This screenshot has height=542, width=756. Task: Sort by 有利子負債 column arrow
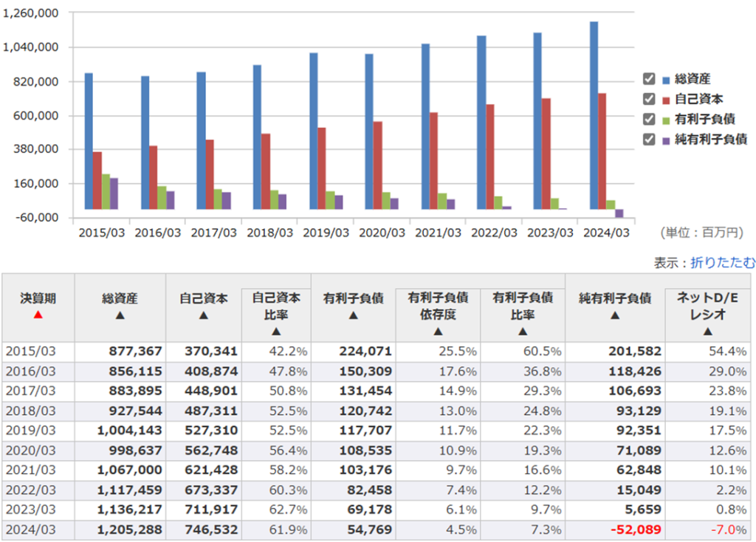pyautogui.click(x=352, y=315)
